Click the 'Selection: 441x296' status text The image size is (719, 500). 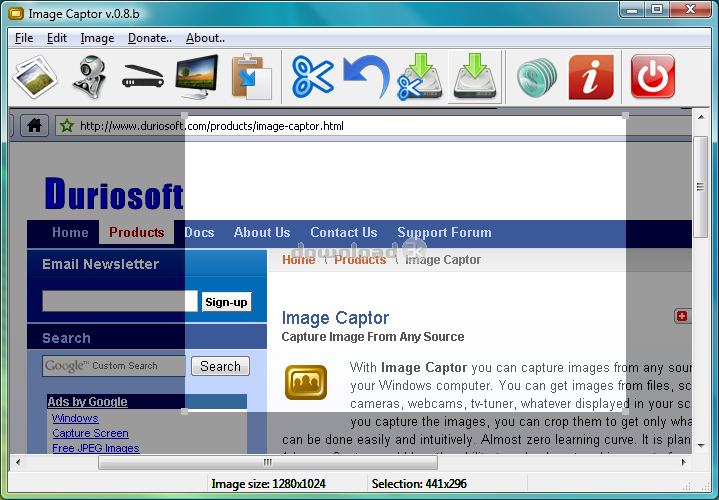point(419,484)
